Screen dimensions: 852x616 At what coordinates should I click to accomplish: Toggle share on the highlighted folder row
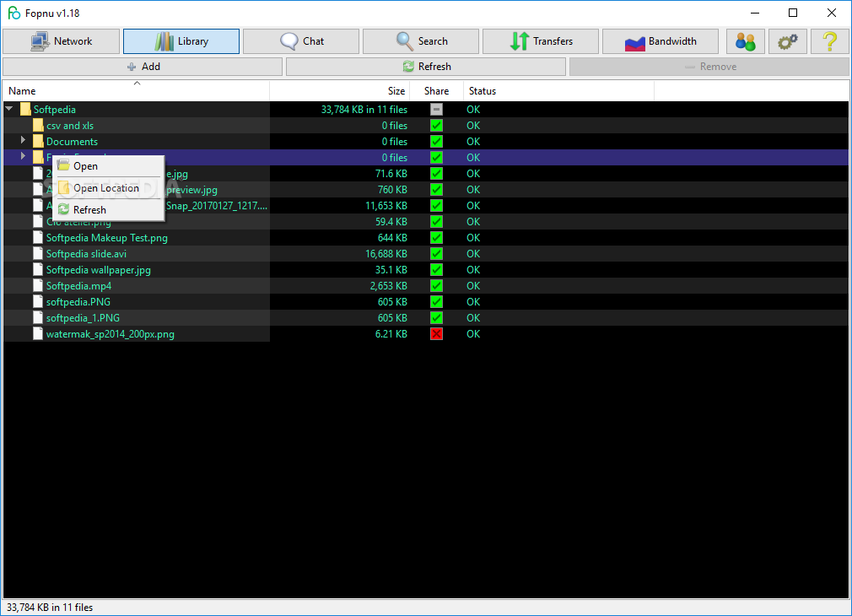point(436,158)
